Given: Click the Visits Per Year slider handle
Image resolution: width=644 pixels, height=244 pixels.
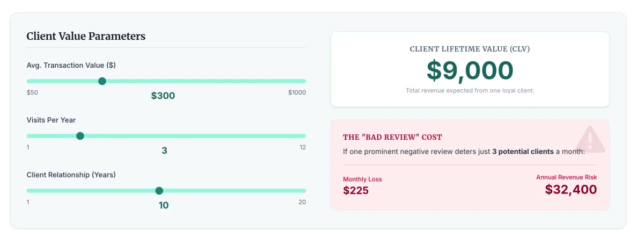Looking at the screenshot, I should tap(80, 136).
